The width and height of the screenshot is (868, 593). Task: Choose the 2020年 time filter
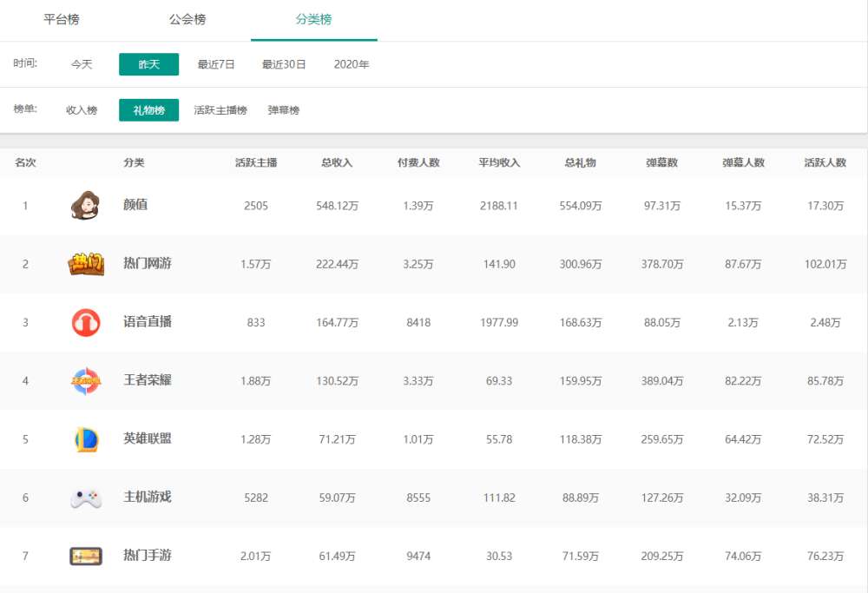pyautogui.click(x=352, y=64)
